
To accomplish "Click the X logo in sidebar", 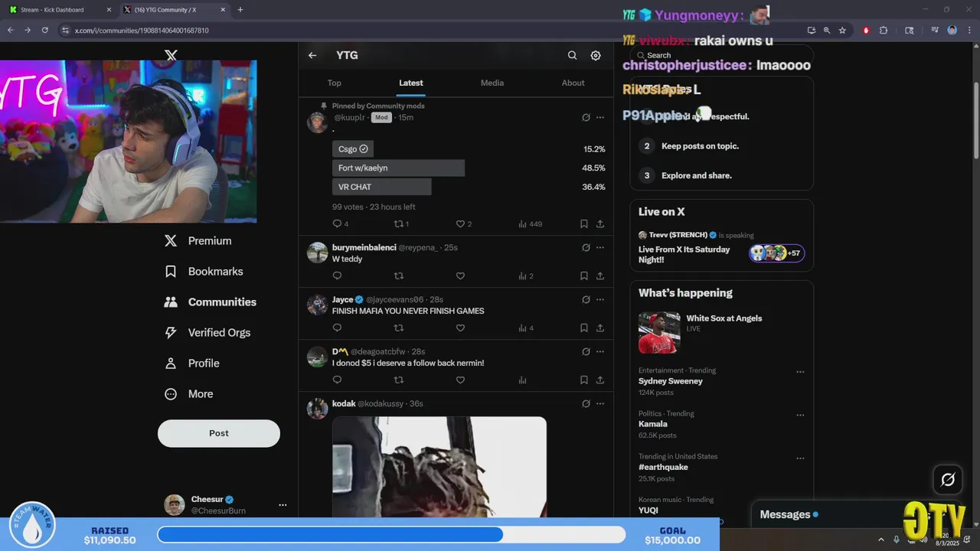I will point(171,55).
